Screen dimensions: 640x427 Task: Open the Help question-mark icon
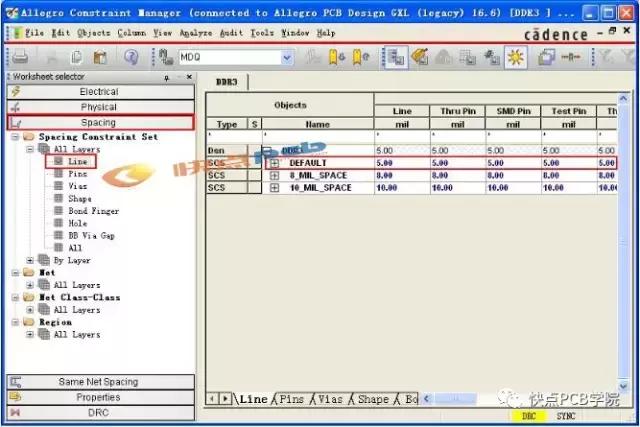(131, 58)
